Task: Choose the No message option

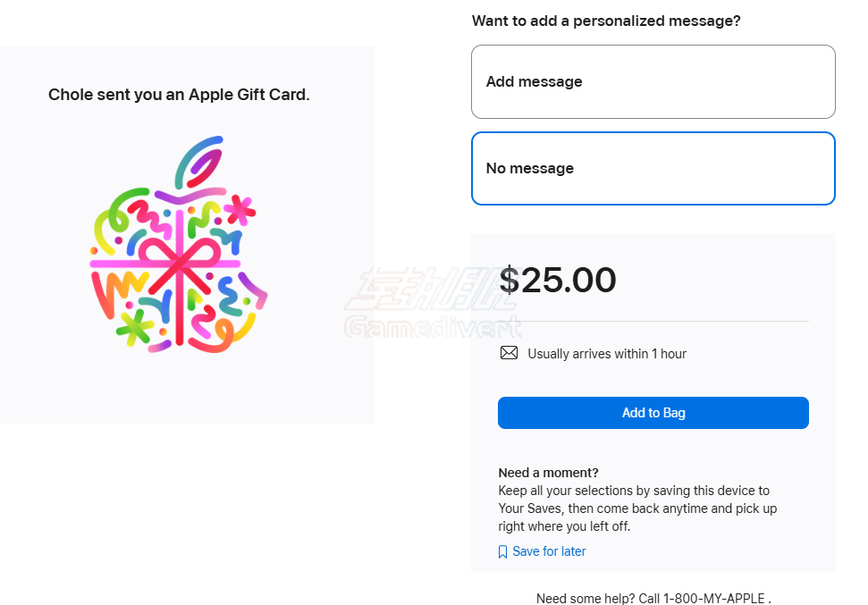Action: [653, 168]
